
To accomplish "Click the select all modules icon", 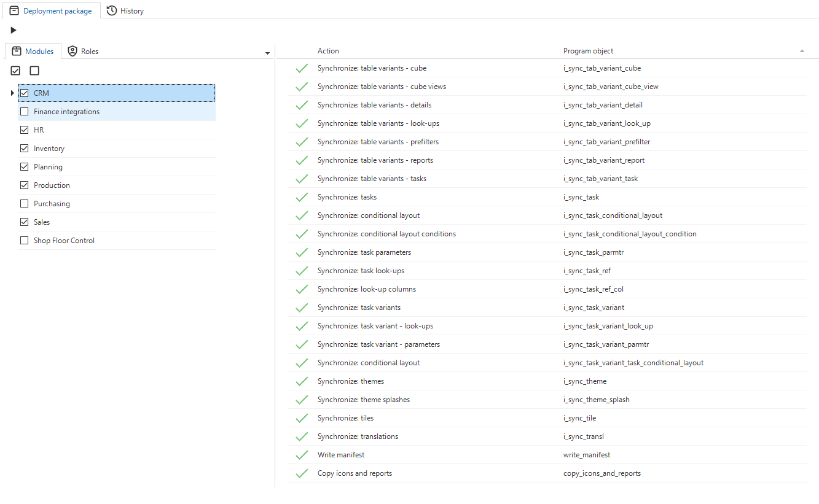I will [x=16, y=71].
